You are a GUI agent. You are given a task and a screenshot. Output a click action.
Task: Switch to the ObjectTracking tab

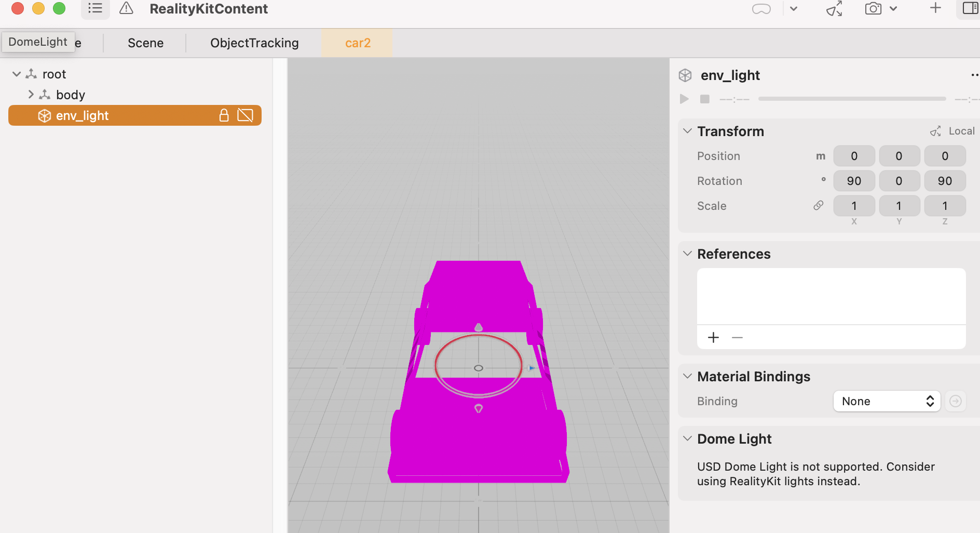click(254, 43)
